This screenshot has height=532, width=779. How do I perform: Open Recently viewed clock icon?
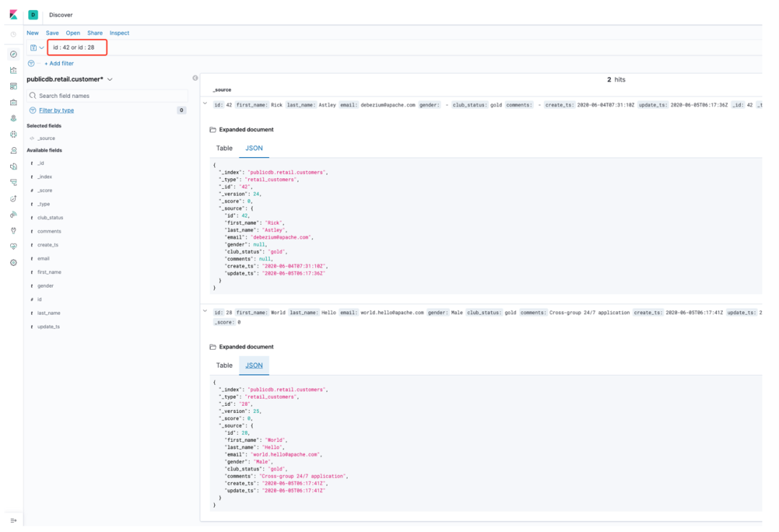[13, 34]
